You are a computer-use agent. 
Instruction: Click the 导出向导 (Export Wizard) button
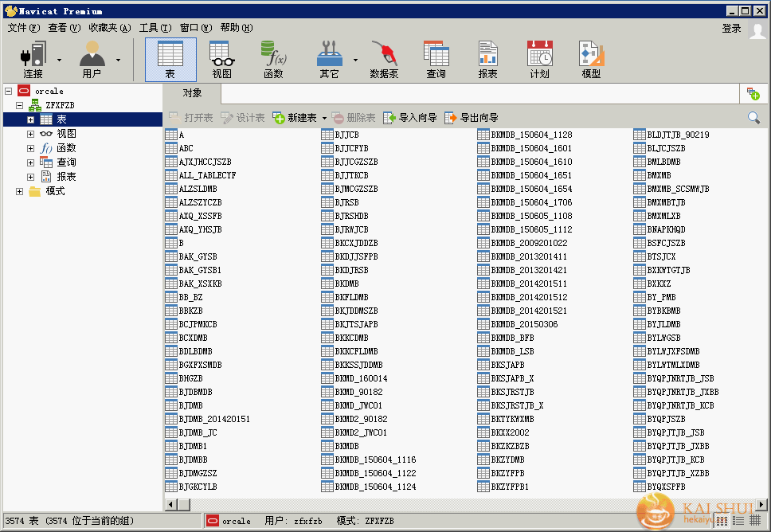coord(472,118)
